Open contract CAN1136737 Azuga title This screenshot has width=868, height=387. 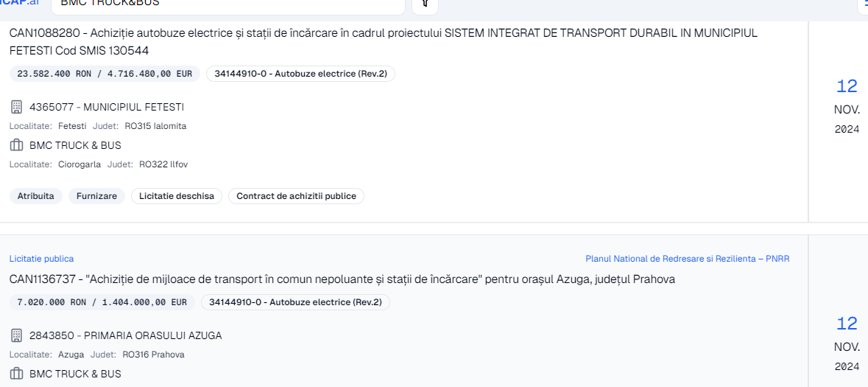(342, 279)
